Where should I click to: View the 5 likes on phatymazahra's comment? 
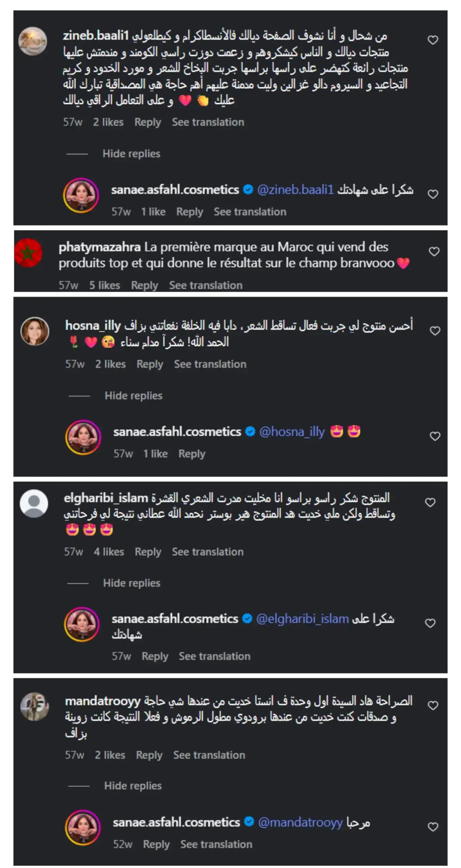click(104, 285)
